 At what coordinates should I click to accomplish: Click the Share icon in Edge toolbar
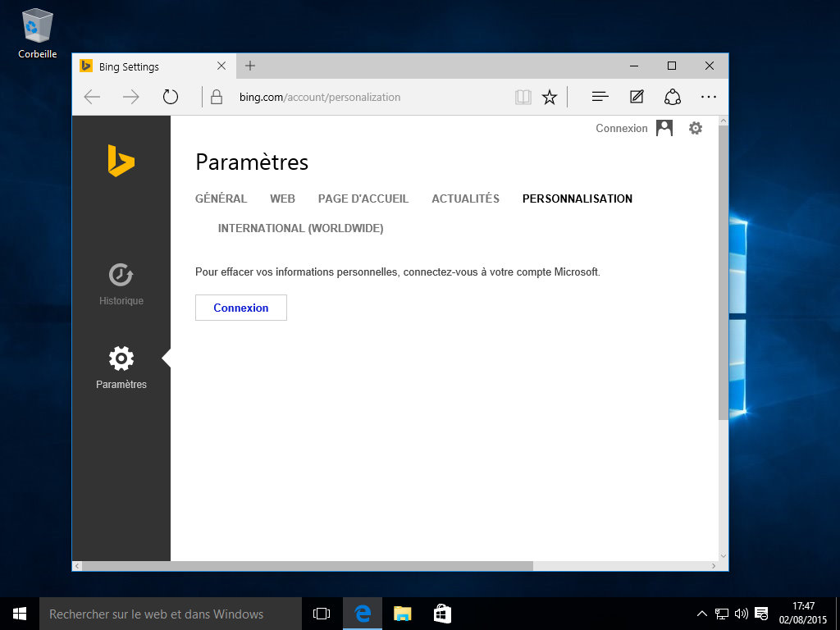(x=673, y=97)
